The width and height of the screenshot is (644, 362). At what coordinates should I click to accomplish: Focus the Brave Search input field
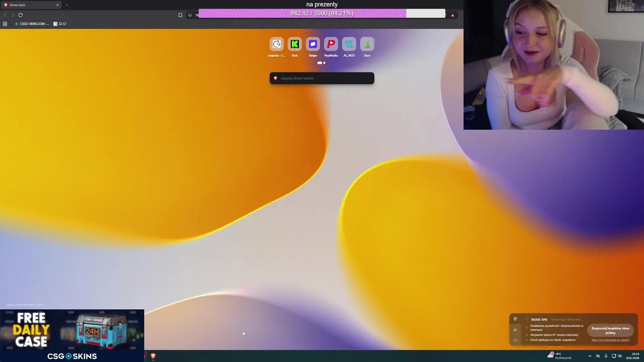click(x=322, y=78)
